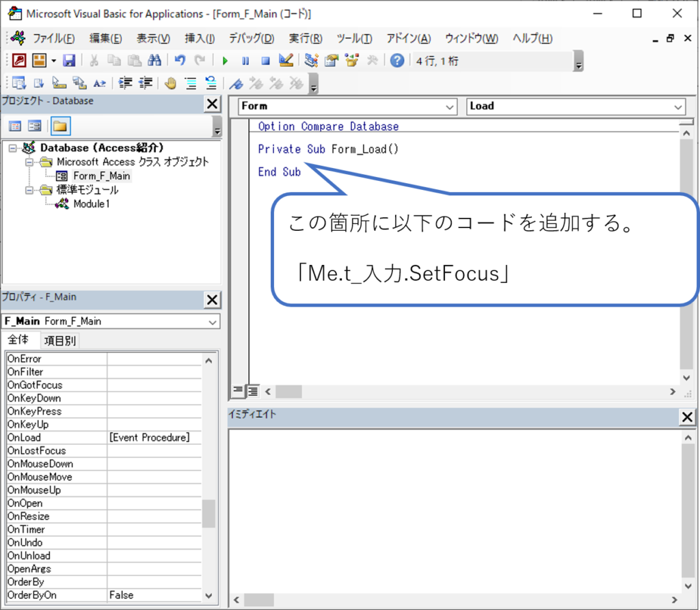Open the アドイン(A) menu
700x610 pixels.
[x=409, y=38]
